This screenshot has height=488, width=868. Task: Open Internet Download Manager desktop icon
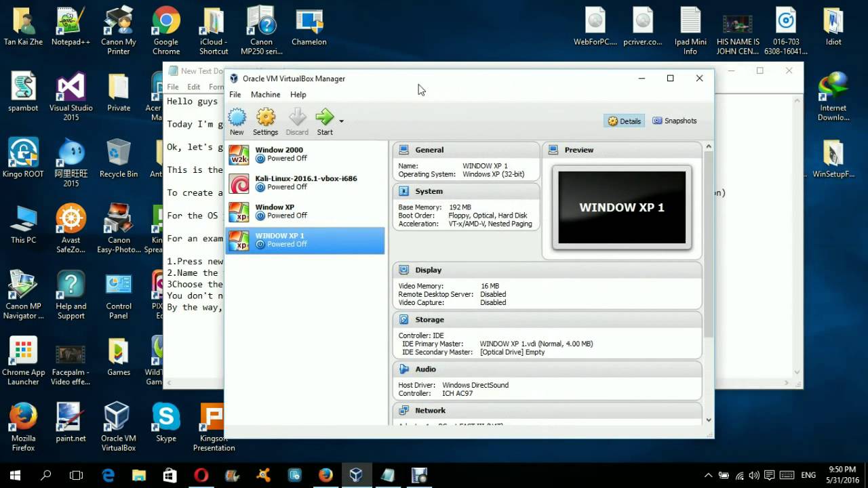[x=833, y=98]
